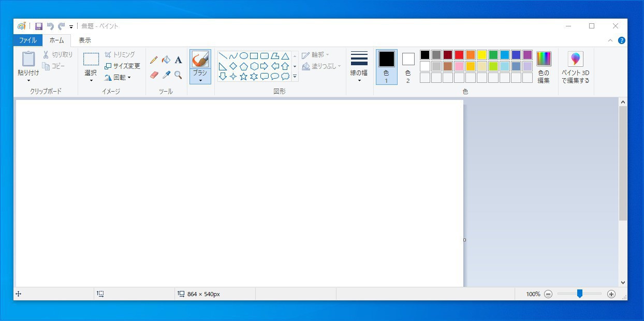Pick the orange color swatch
The image size is (644, 321).
[x=471, y=55]
